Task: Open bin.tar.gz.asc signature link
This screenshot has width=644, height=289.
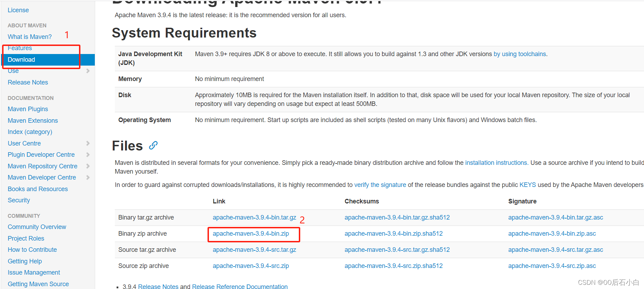Action: tap(556, 217)
